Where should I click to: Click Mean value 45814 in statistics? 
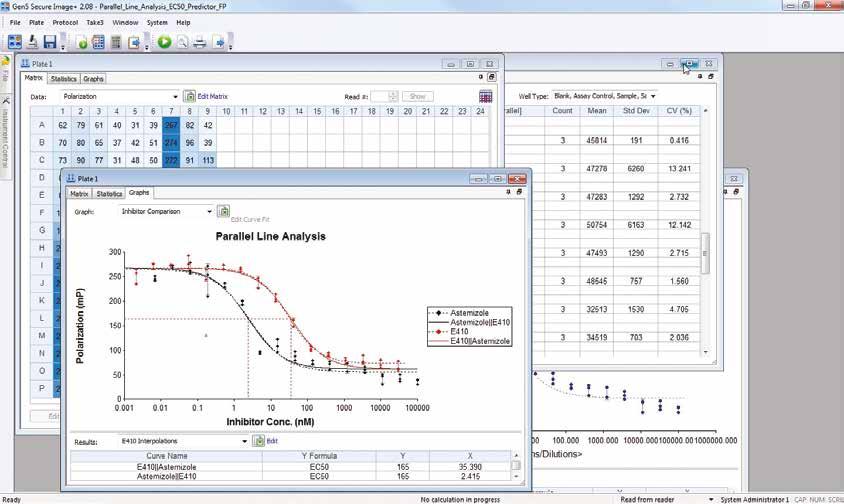pos(597,140)
